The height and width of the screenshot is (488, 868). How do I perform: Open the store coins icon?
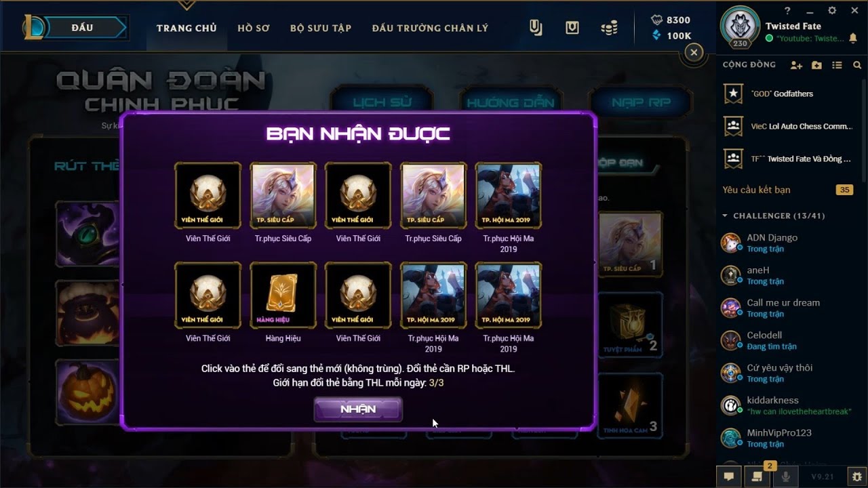(609, 28)
